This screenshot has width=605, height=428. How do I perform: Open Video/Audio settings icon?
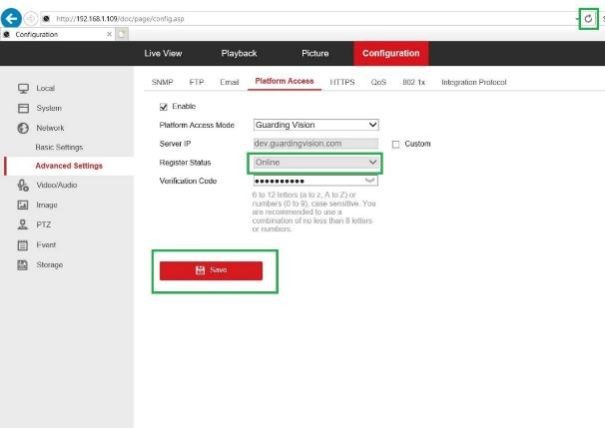23,185
